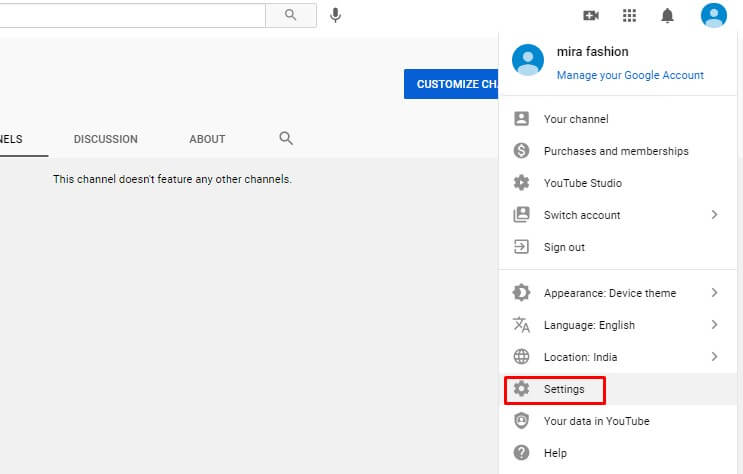Click the Settings gear icon
The width and height of the screenshot is (743, 474).
click(521, 389)
